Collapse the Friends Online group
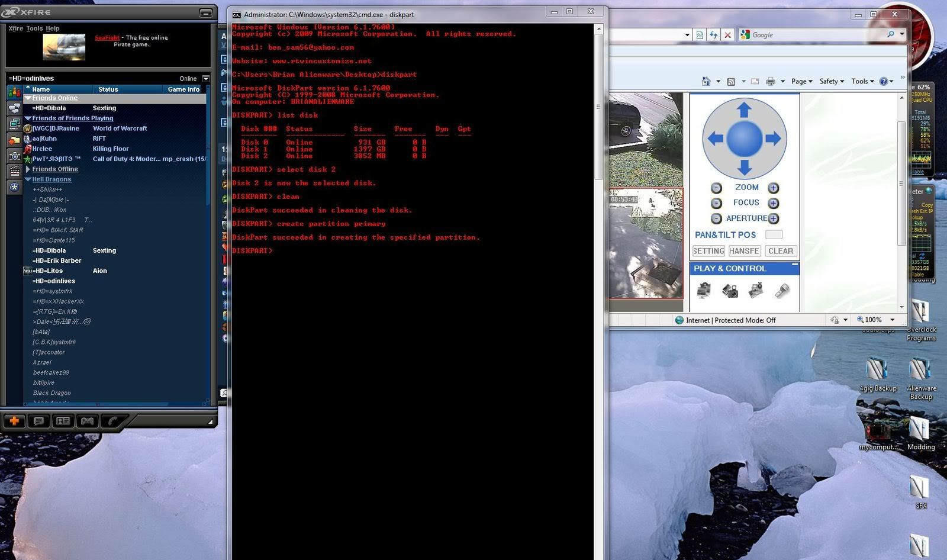This screenshot has width=947, height=560. [28, 98]
